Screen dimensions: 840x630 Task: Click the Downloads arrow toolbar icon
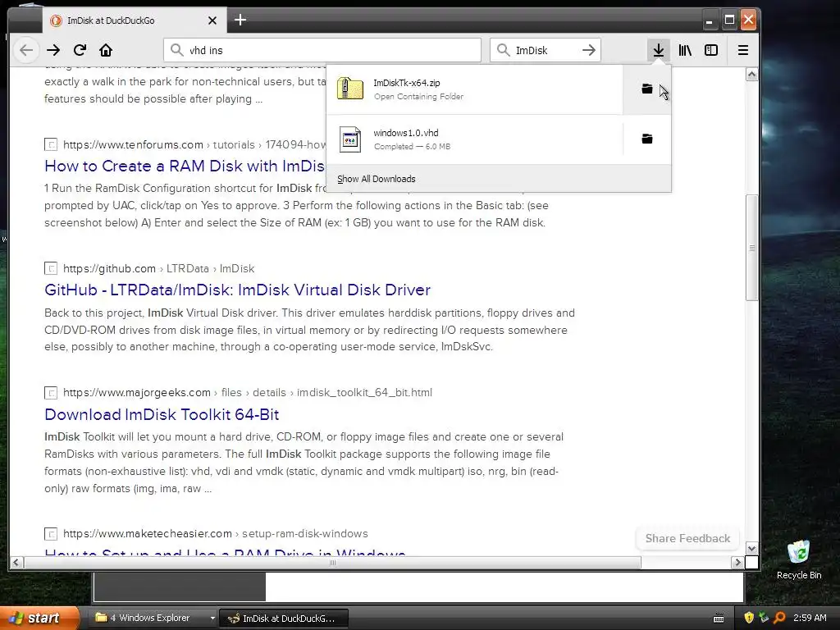pyautogui.click(x=659, y=50)
